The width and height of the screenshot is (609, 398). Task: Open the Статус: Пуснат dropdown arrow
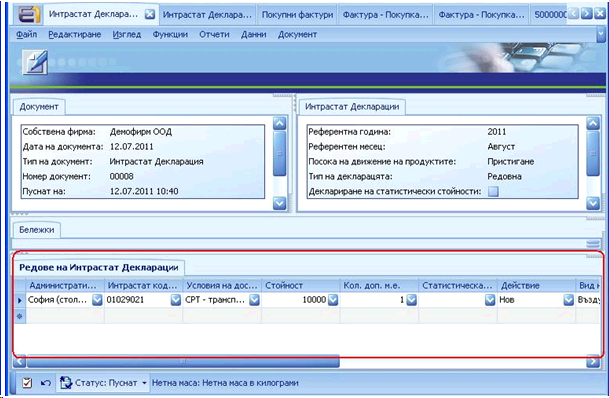[144, 383]
